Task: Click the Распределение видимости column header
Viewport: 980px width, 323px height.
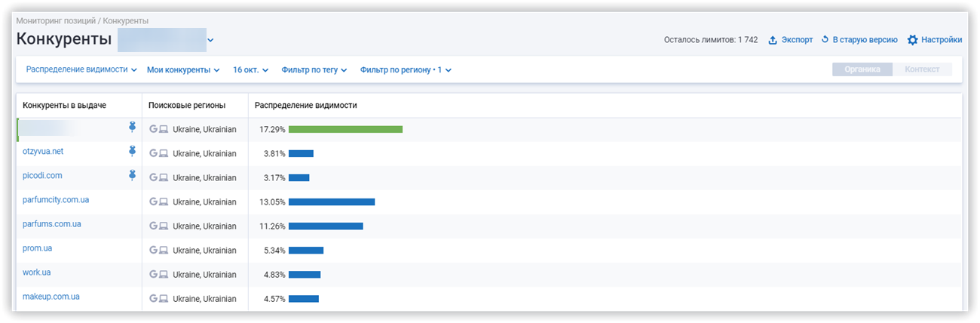Action: [306, 105]
